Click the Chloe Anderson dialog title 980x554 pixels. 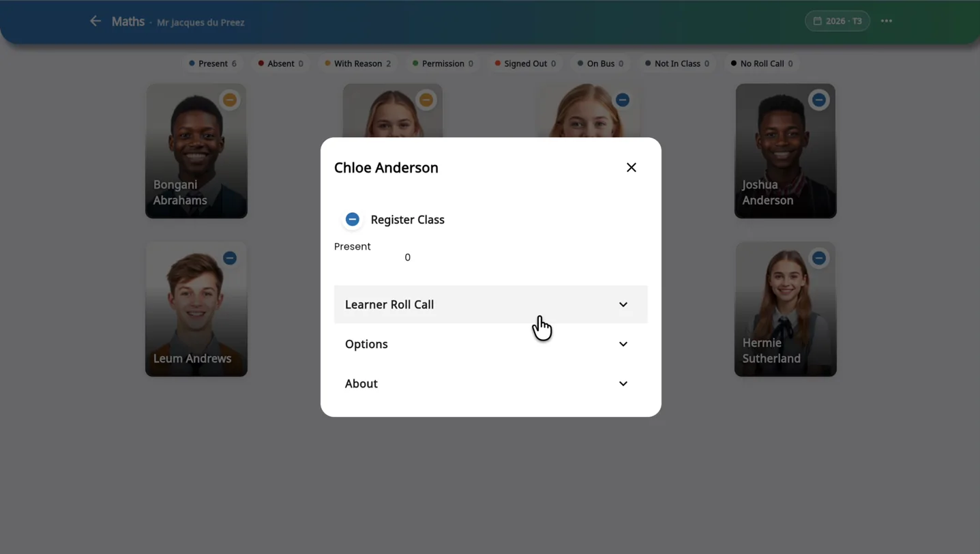(386, 167)
